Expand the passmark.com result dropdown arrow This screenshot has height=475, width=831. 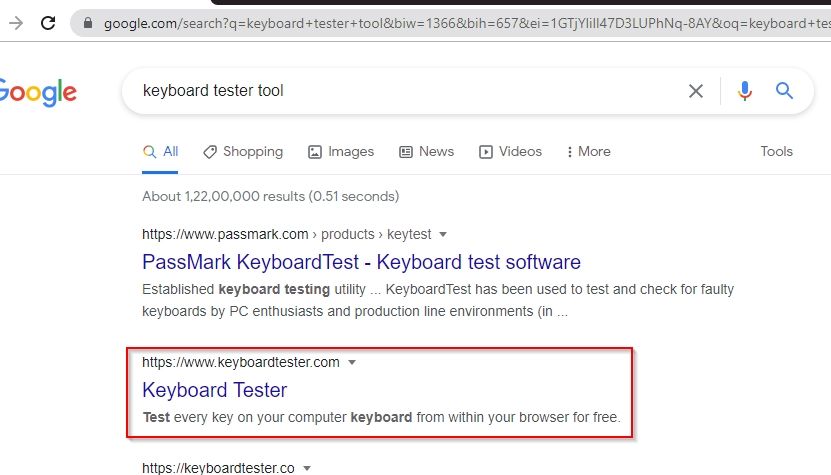[443, 234]
